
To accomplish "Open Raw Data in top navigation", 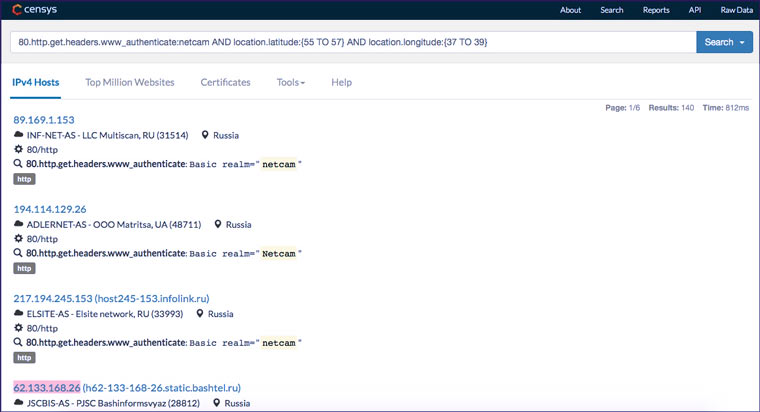I will [737, 10].
